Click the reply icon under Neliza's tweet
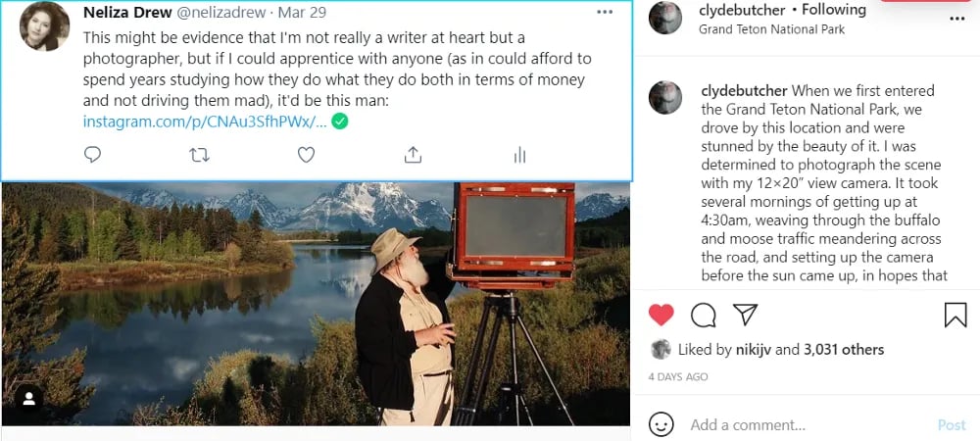The width and height of the screenshot is (980, 441). coord(92,154)
